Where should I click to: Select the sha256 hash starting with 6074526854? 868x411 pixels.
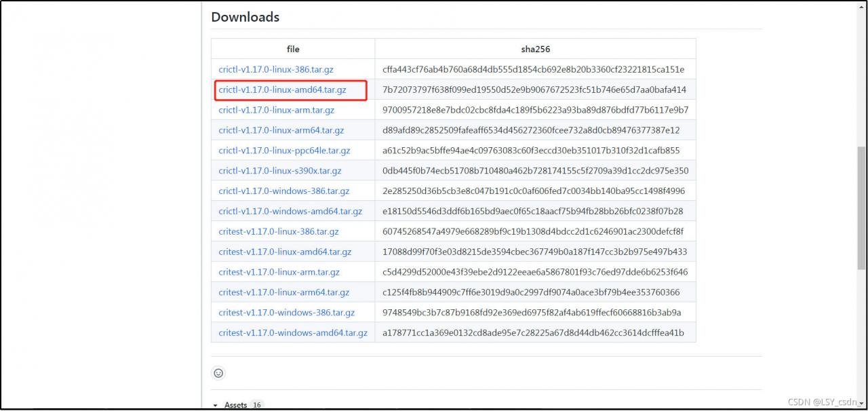(533, 231)
